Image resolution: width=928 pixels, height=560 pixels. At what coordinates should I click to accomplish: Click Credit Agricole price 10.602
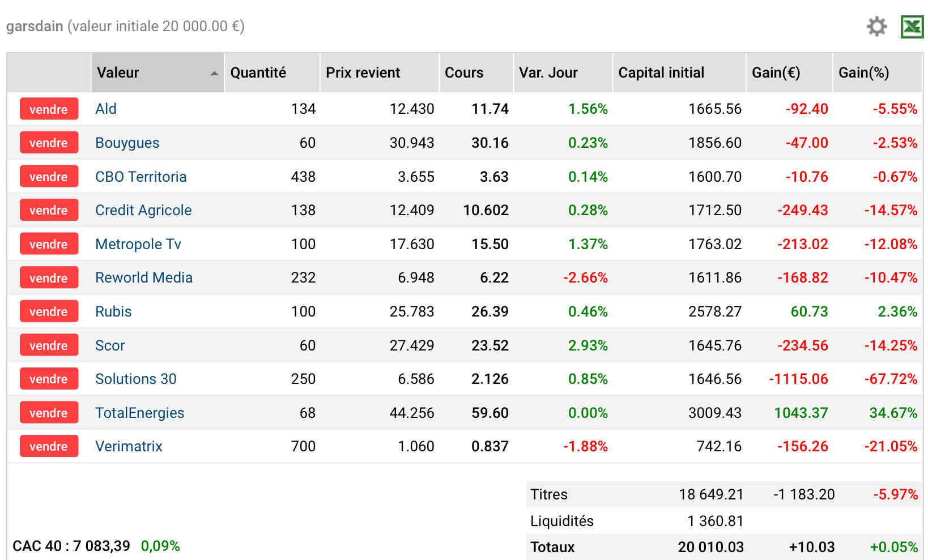point(486,210)
